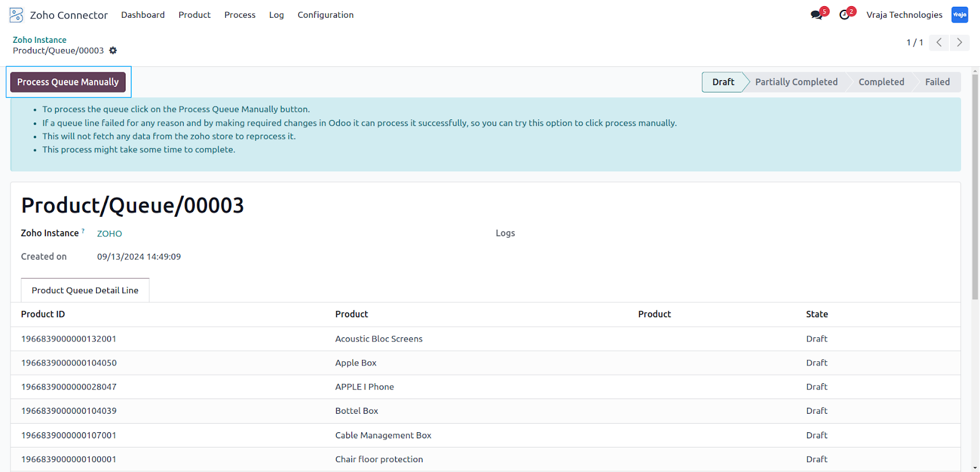Screen dimensions: 980x472
Task: Open the activities clock icon
Action: pyautogui.click(x=845, y=15)
